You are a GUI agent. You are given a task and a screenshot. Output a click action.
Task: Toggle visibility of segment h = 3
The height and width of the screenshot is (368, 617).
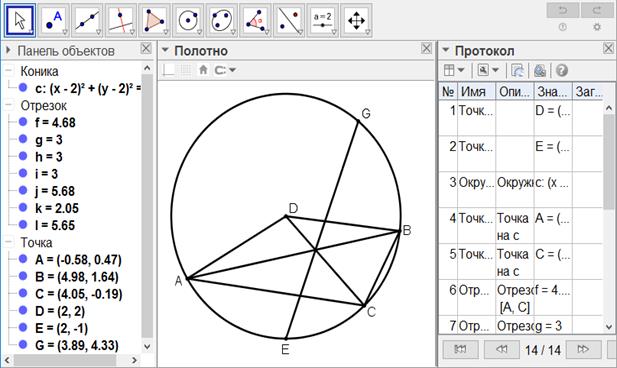click(23, 156)
